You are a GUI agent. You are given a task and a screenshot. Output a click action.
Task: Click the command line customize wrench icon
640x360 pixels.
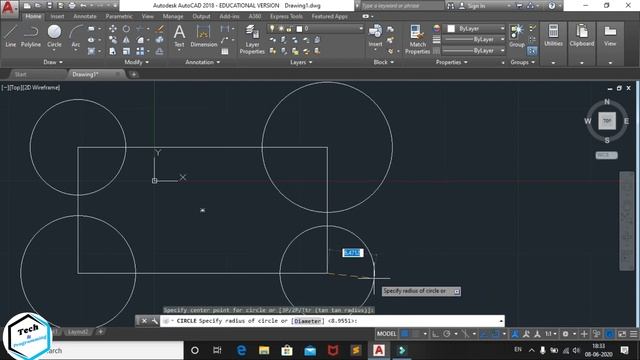tap(155, 321)
